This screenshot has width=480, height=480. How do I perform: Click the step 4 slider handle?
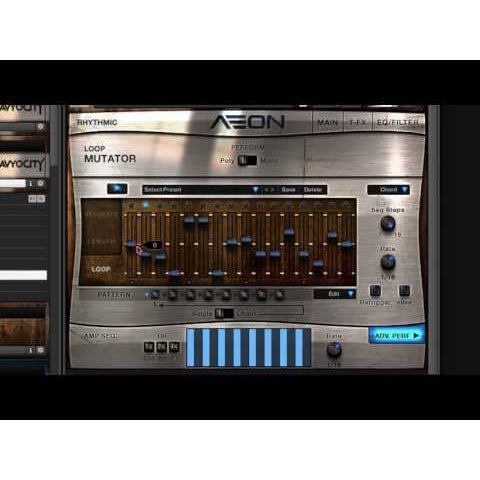point(174,273)
